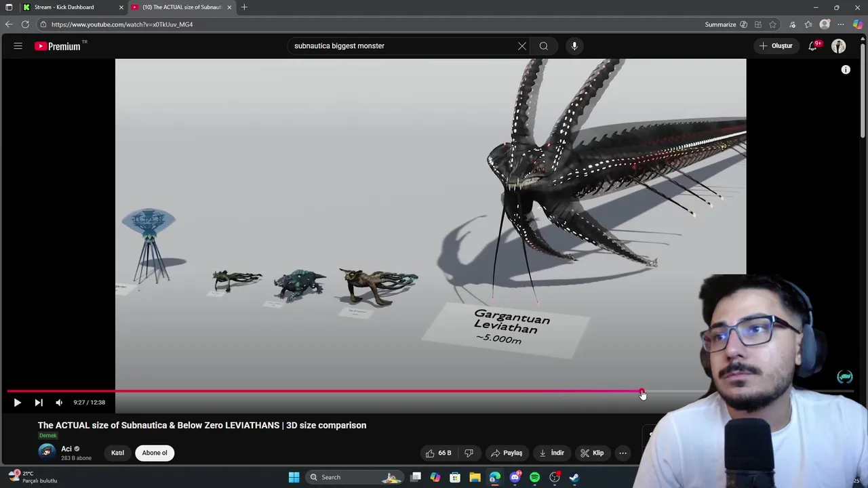
Task: Launch Copilot from the taskbar
Action: [x=435, y=477]
